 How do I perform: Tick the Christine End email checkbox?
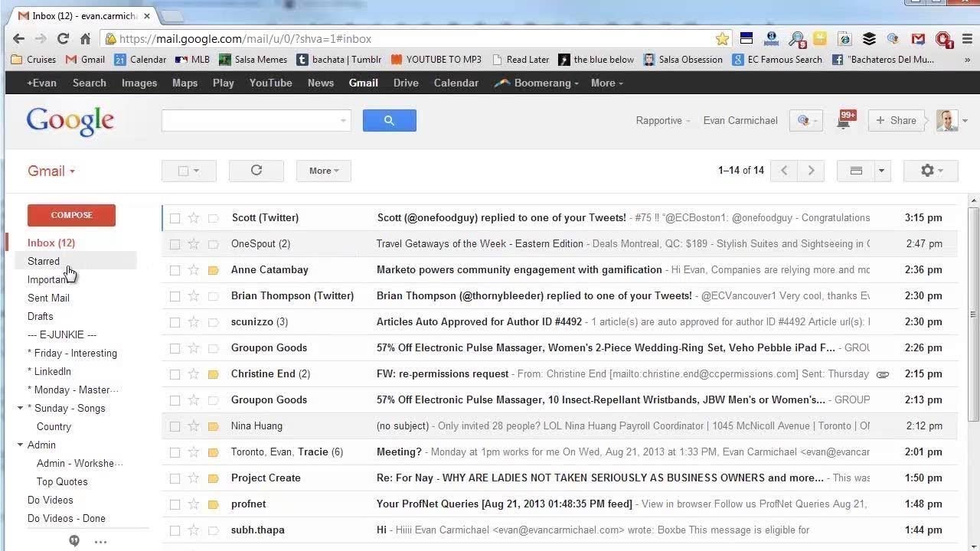click(175, 374)
